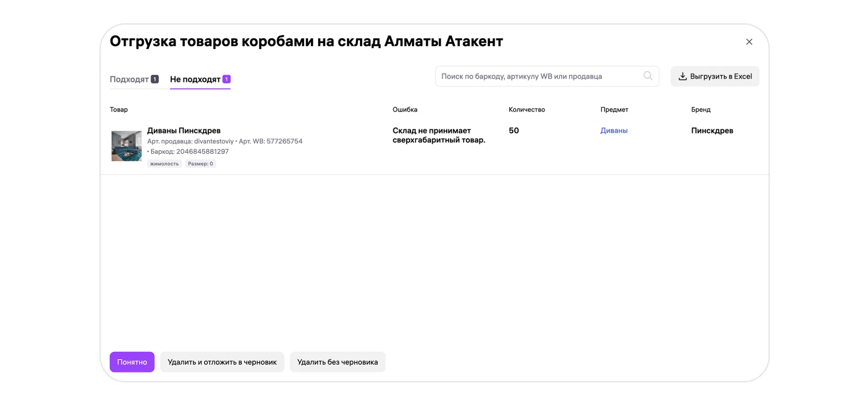Click the Бренд column header
The width and height of the screenshot is (868, 406).
(x=700, y=109)
